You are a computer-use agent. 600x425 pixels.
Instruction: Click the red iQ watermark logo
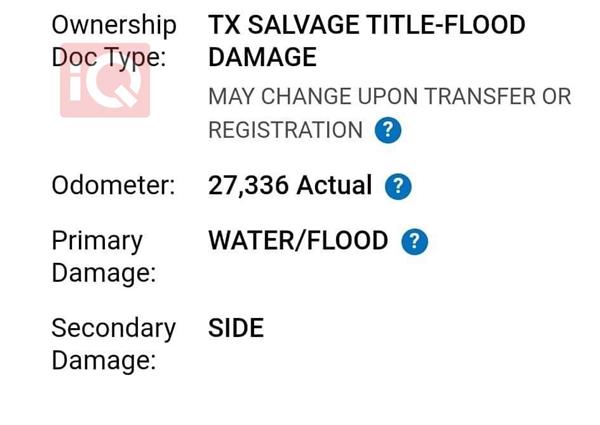pos(105,80)
